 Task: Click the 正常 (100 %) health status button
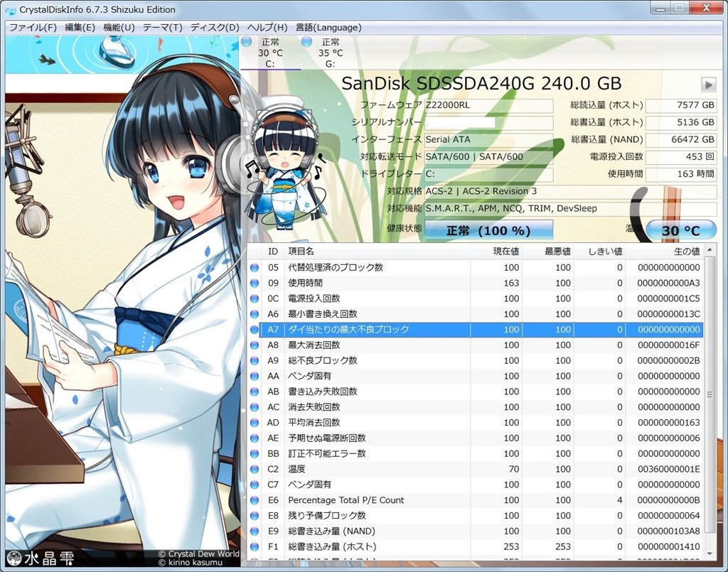pyautogui.click(x=488, y=230)
